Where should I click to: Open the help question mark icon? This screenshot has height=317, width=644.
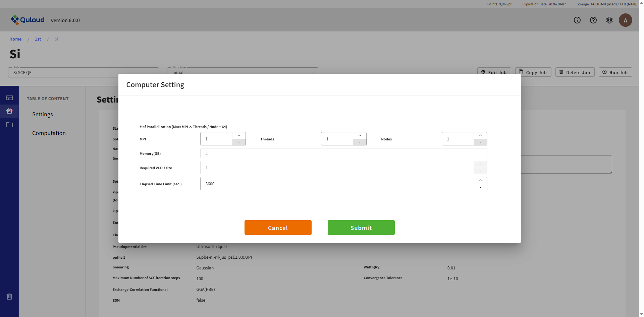click(x=593, y=20)
